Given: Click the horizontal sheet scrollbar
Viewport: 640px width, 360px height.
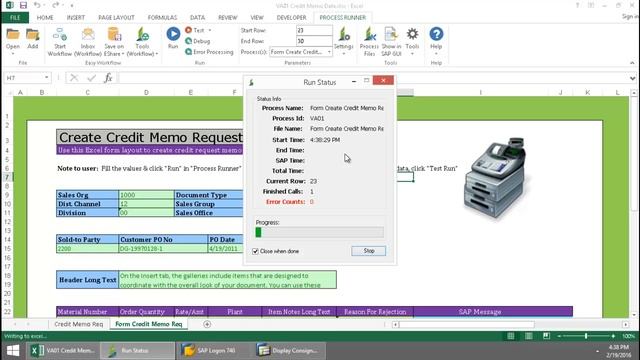Looking at the screenshot, I should click(x=467, y=324).
